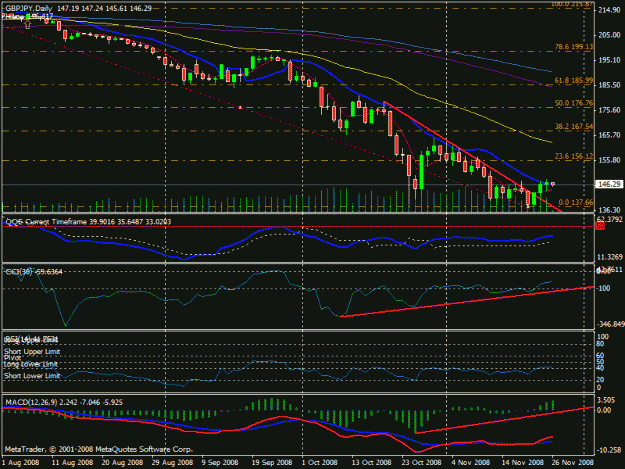Click the 20 Aug 2008 date label
The width and height of the screenshot is (625, 469).
(x=122, y=463)
